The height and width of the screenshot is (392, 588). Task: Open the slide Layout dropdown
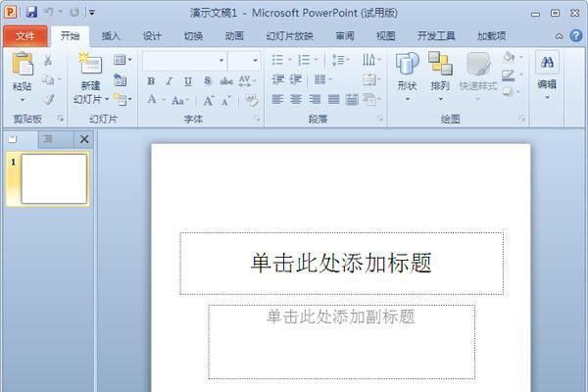pos(122,59)
